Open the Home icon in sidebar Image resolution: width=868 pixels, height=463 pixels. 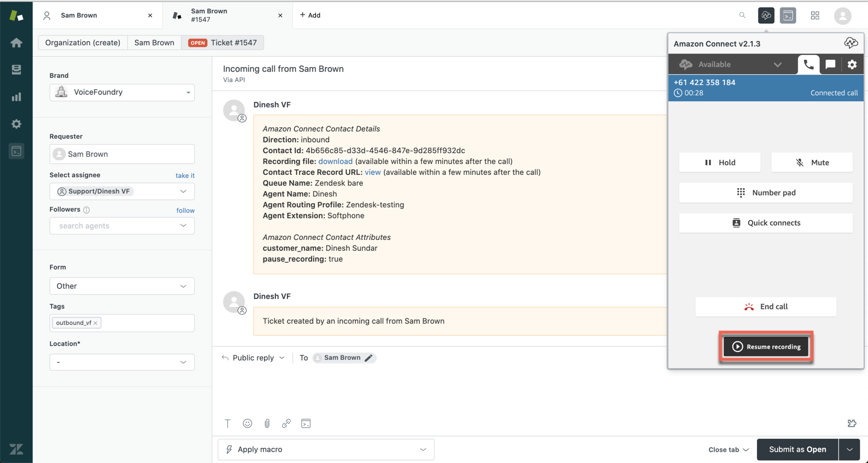pos(16,43)
